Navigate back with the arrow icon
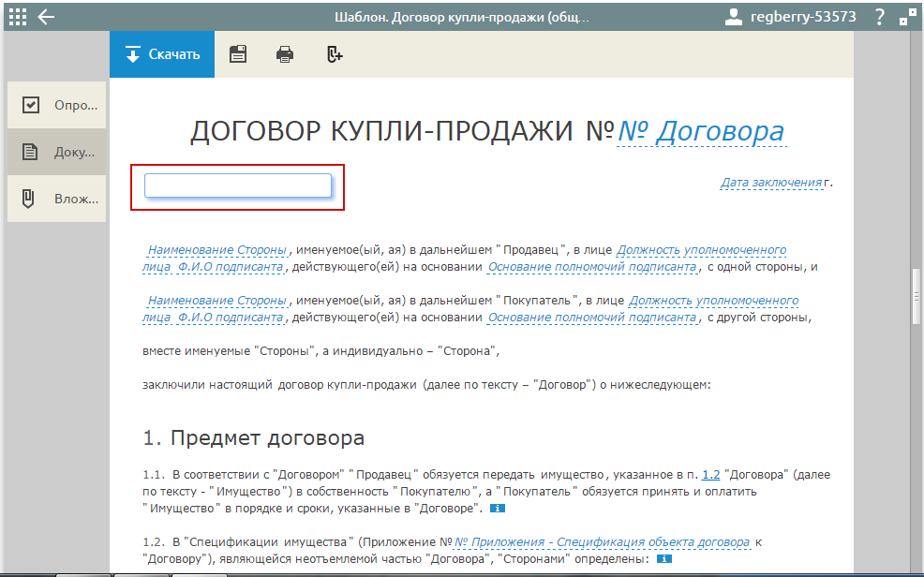This screenshot has height=577, width=924. (44, 15)
